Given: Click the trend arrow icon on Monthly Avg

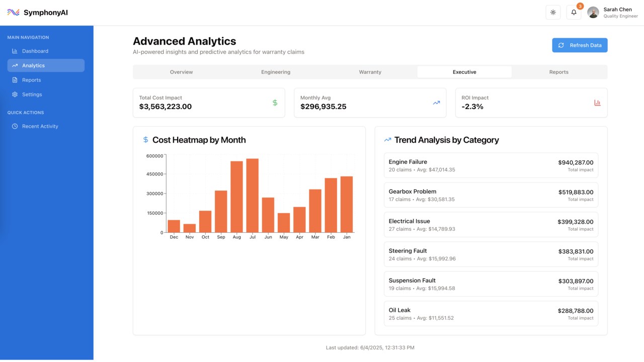Looking at the screenshot, I should click(x=436, y=103).
